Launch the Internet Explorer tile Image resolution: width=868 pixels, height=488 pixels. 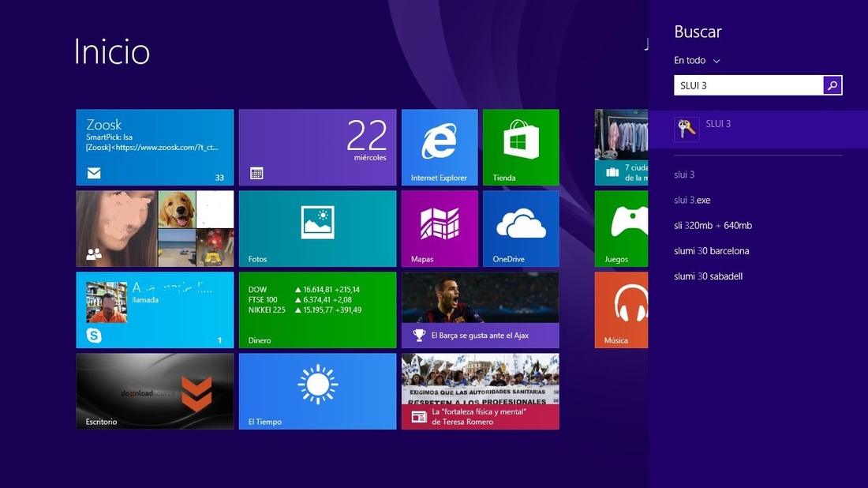coord(440,148)
